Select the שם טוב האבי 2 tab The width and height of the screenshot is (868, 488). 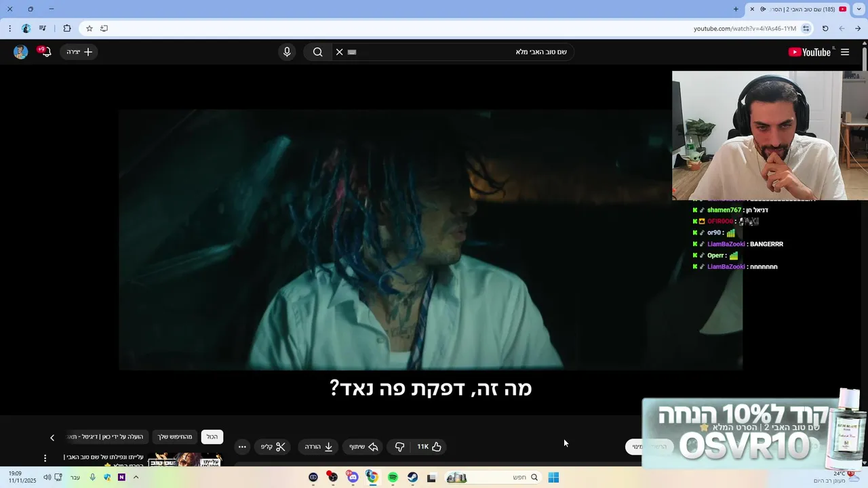click(798, 9)
